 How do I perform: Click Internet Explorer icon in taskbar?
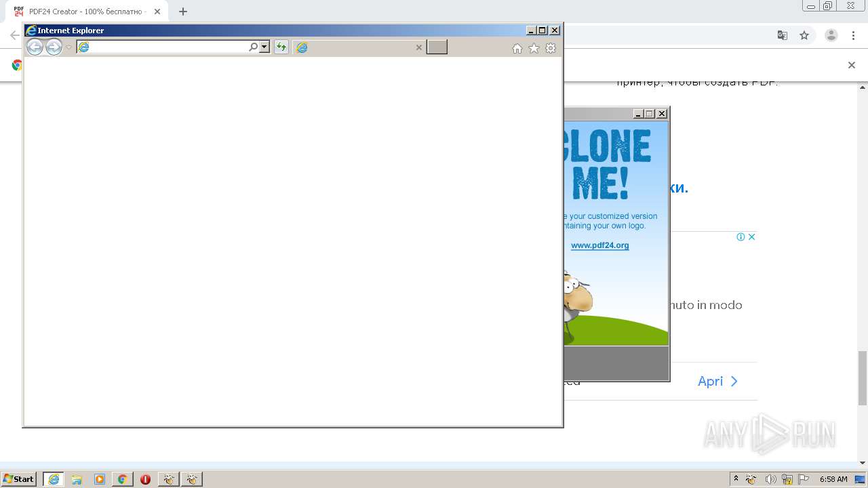(54, 479)
